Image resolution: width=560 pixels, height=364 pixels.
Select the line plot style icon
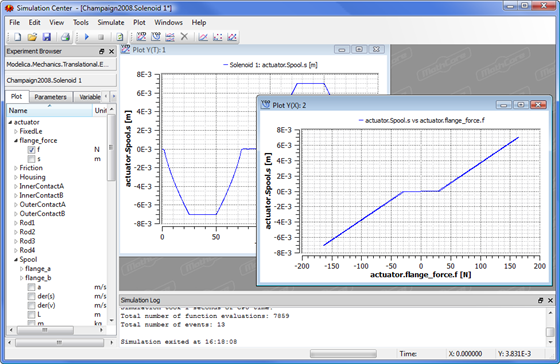click(x=203, y=37)
